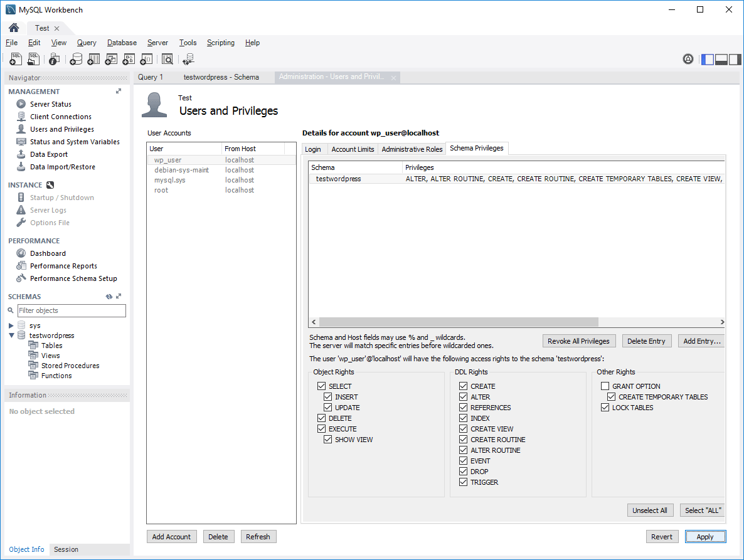The image size is (744, 560).
Task: Open the Scripting menu
Action: (x=221, y=43)
